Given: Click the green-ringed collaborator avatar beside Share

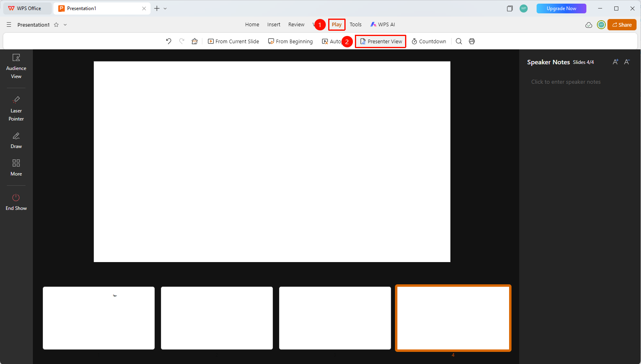Looking at the screenshot, I should tap(601, 25).
